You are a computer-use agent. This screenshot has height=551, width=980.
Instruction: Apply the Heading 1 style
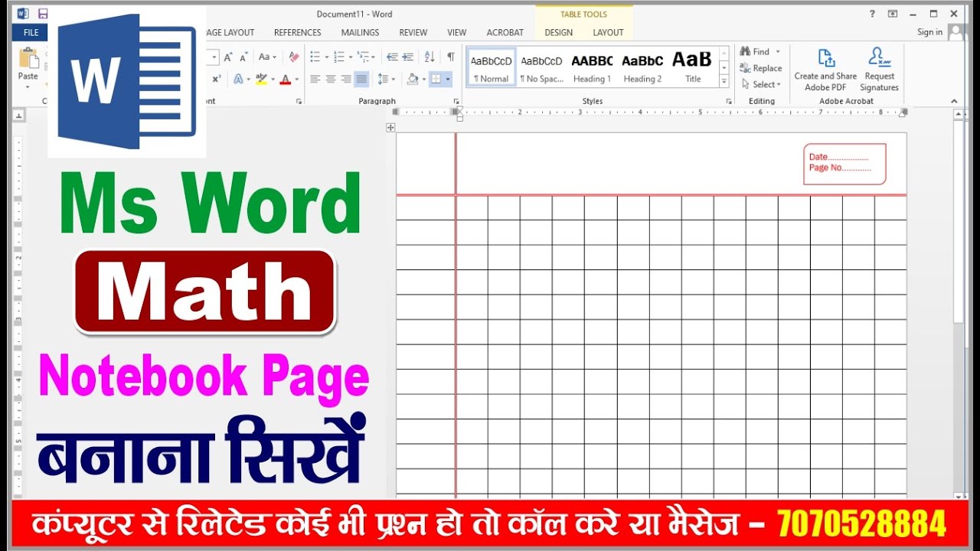[x=592, y=67]
